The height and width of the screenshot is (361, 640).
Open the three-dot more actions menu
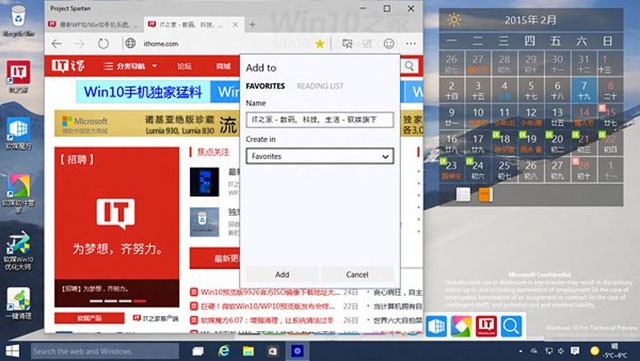point(411,43)
